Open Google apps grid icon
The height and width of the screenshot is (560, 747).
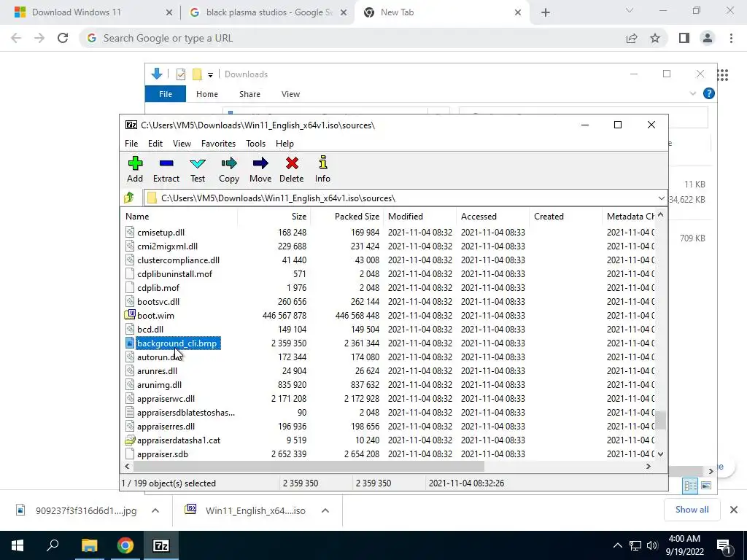(723, 75)
